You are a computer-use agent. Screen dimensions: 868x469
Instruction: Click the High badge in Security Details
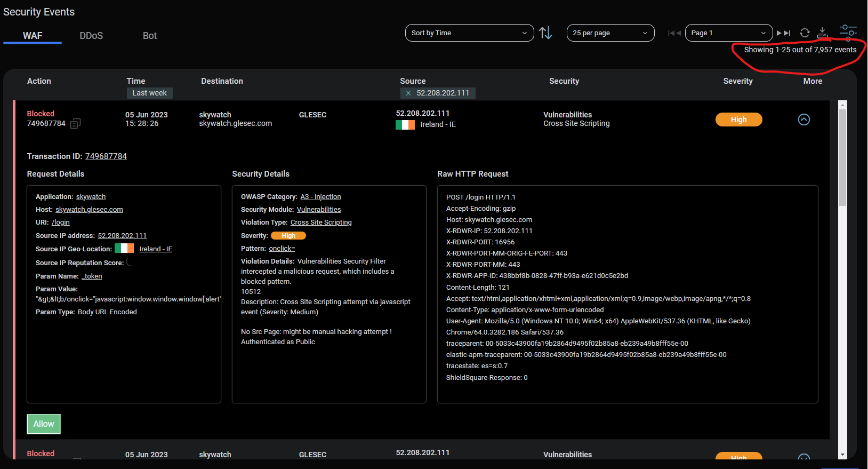point(288,236)
